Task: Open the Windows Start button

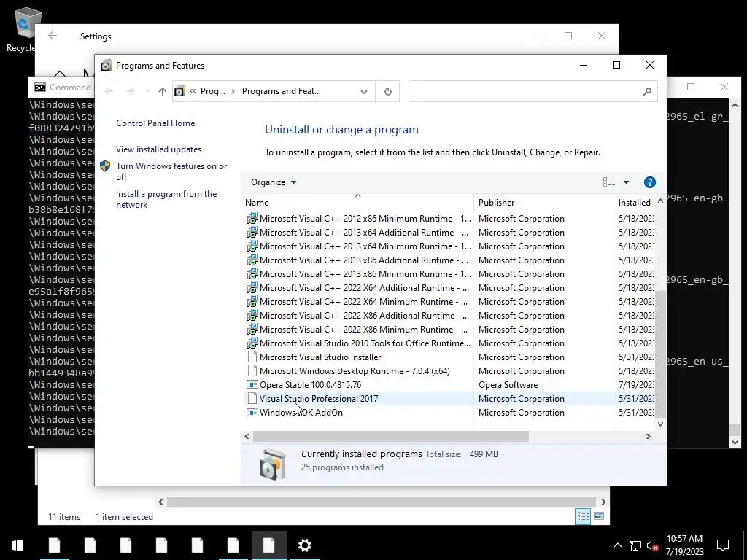Action: (18, 545)
